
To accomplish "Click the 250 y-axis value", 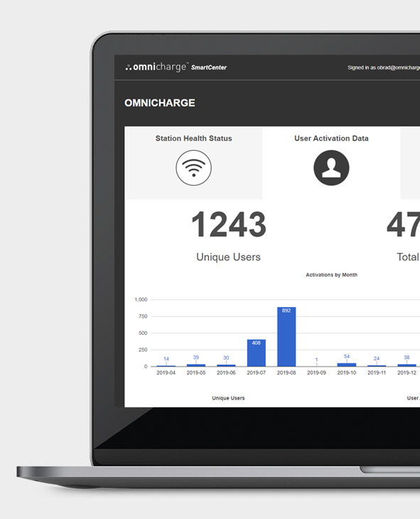I will 143,350.
